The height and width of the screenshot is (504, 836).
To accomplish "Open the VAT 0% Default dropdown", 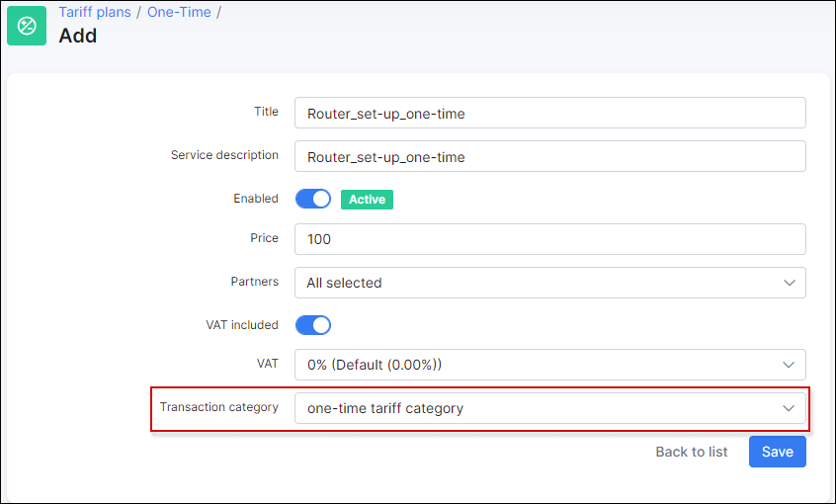I will [x=534, y=365].
